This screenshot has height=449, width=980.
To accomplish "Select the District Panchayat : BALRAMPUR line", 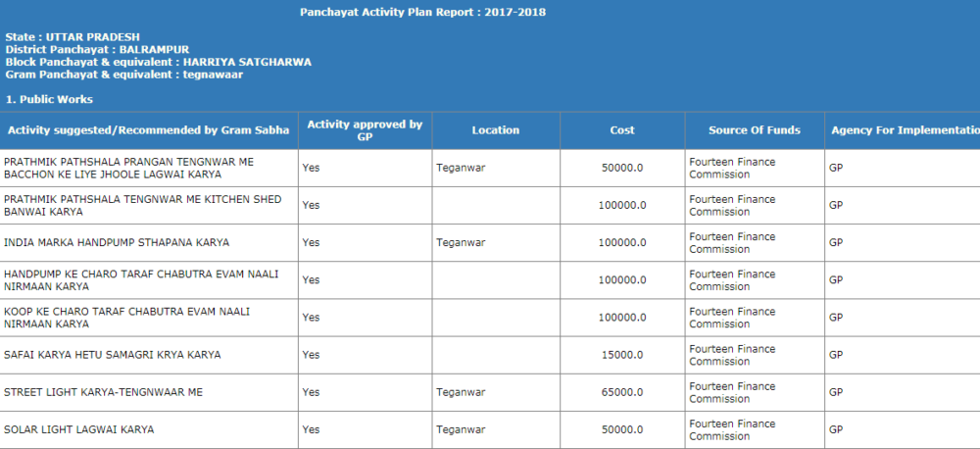I will pos(97,49).
